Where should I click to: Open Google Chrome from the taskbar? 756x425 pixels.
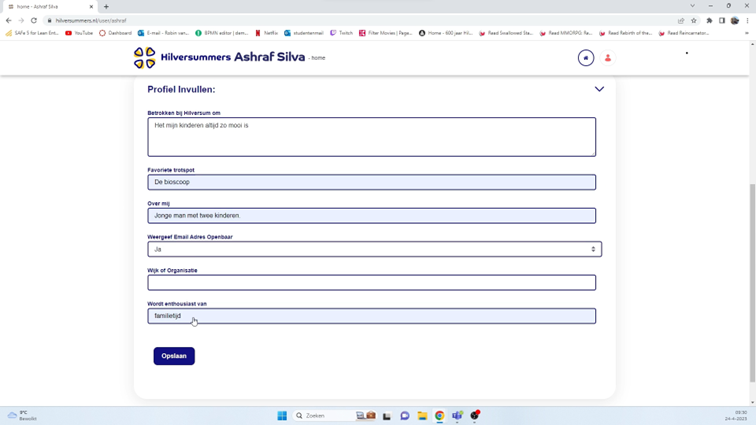[439, 416]
